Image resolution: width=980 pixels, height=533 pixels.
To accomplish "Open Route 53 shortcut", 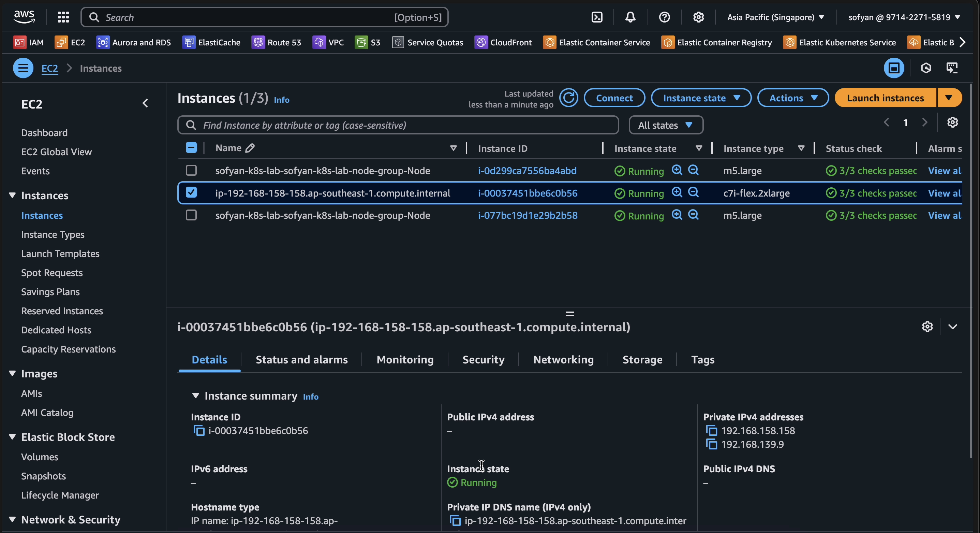I will tap(277, 42).
